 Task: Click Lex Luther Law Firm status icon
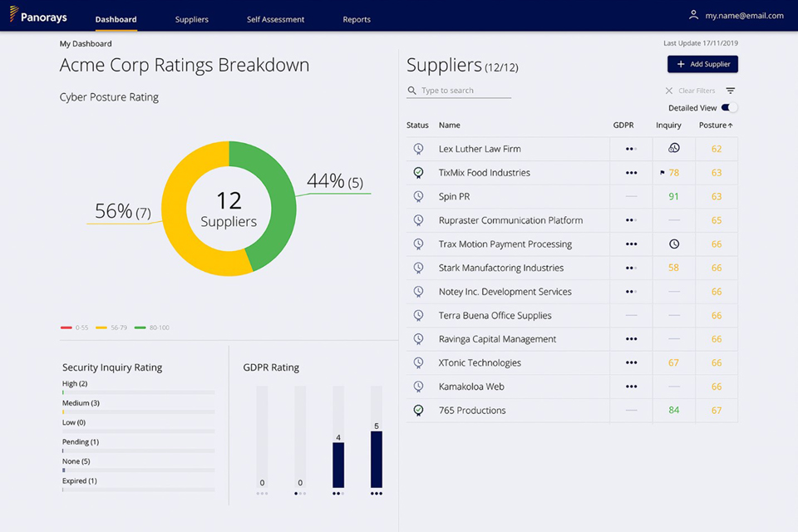[418, 149]
